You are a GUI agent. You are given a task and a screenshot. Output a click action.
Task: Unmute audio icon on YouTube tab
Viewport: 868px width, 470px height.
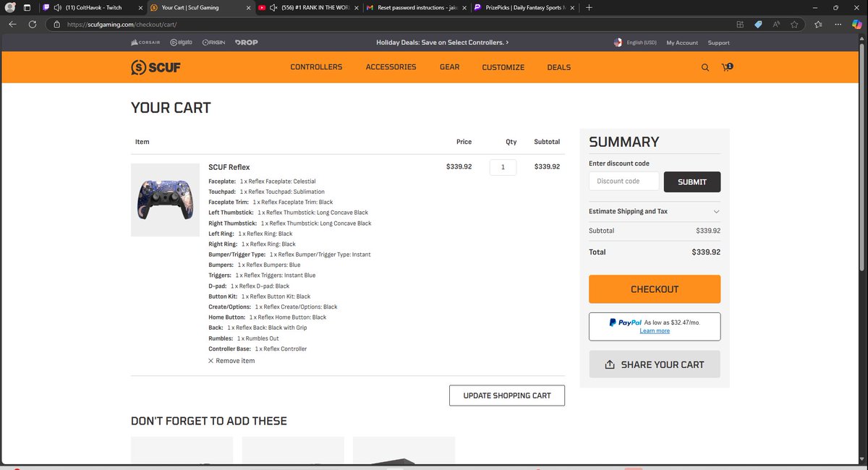click(273, 7)
